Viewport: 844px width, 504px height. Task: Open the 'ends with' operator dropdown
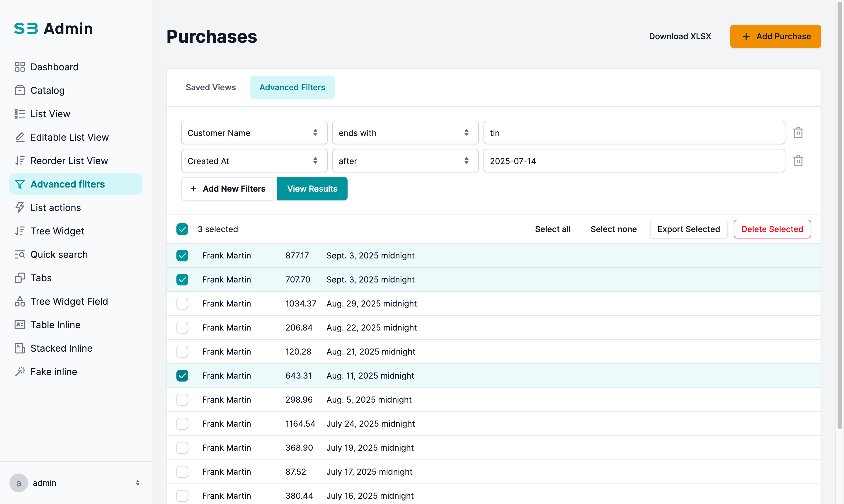pos(405,133)
